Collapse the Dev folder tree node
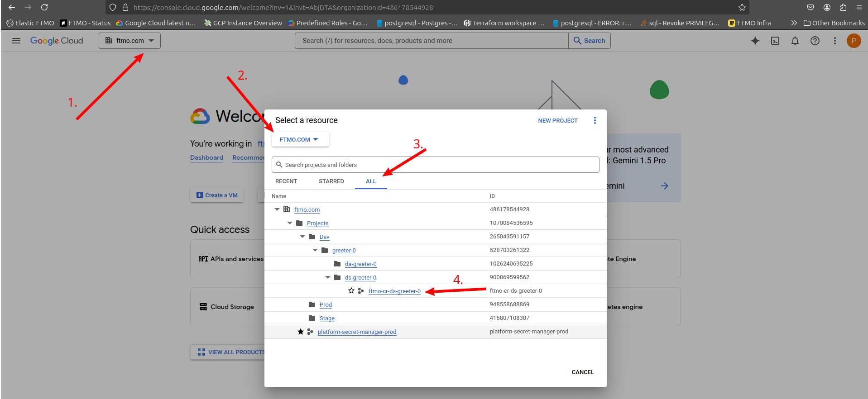 coord(302,237)
